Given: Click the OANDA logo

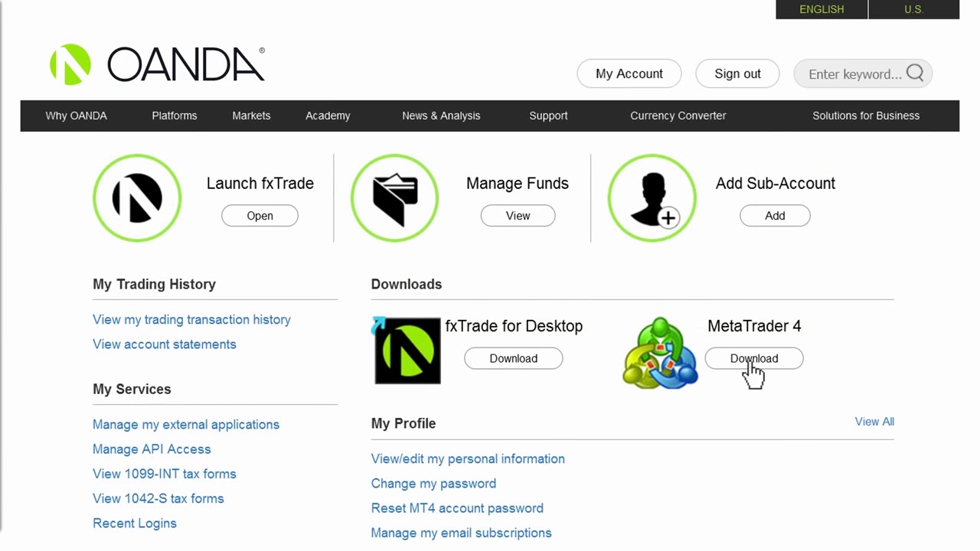Looking at the screenshot, I should tap(157, 64).
